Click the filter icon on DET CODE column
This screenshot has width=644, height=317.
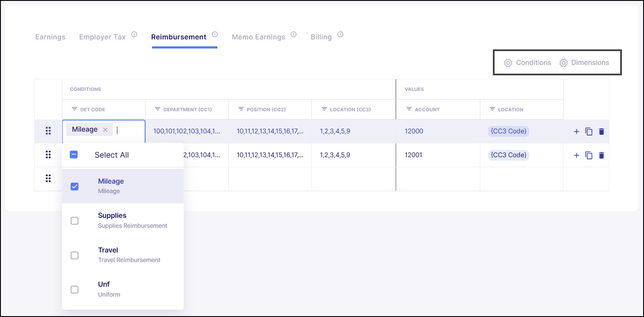click(x=74, y=110)
